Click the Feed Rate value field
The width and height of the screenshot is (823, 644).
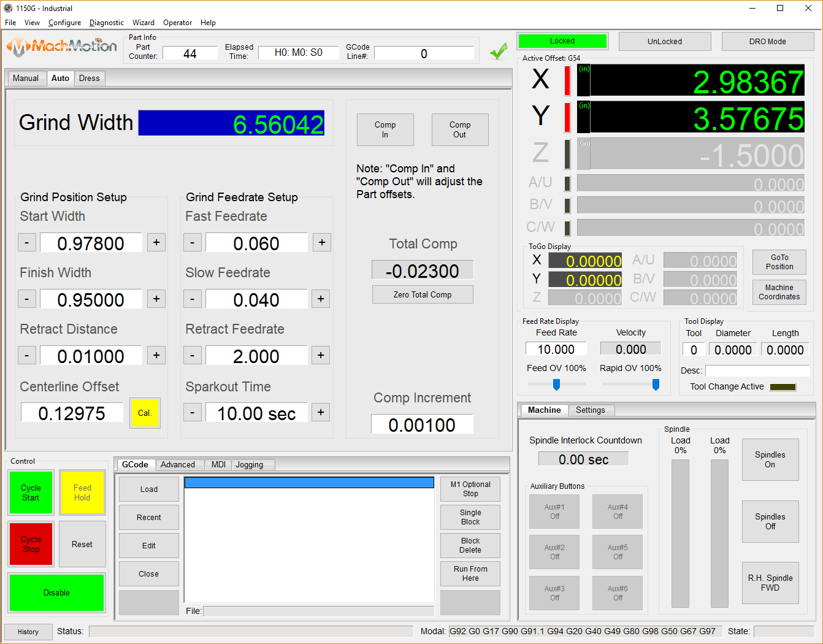pos(556,349)
